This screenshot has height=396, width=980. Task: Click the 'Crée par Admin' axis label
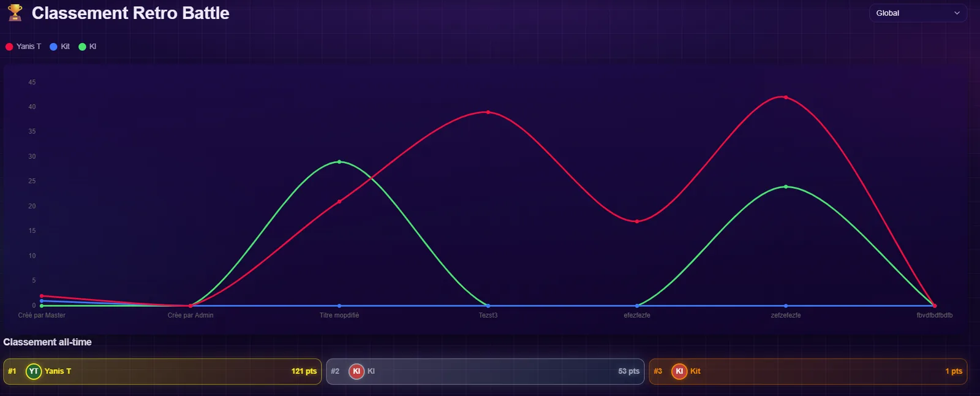click(x=190, y=315)
